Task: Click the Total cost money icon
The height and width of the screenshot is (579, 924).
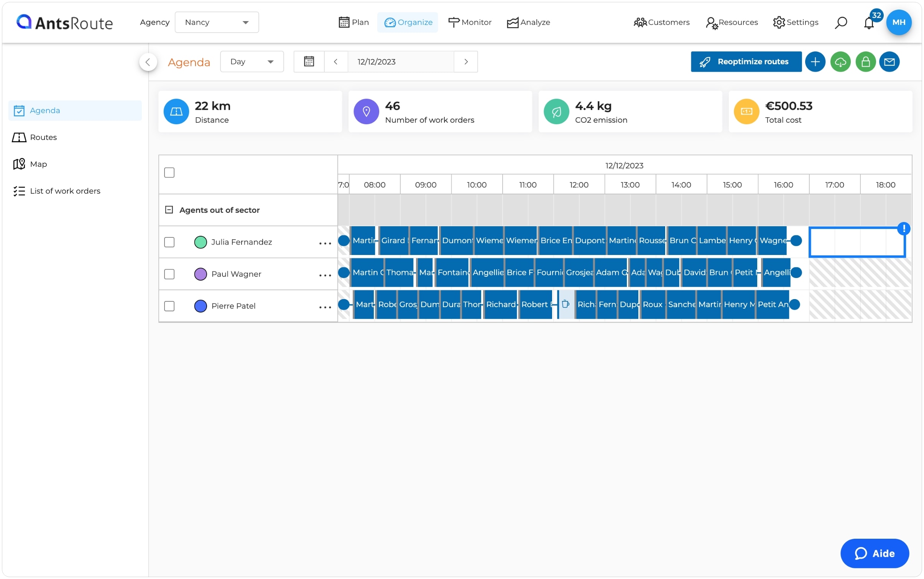Action: (x=746, y=112)
